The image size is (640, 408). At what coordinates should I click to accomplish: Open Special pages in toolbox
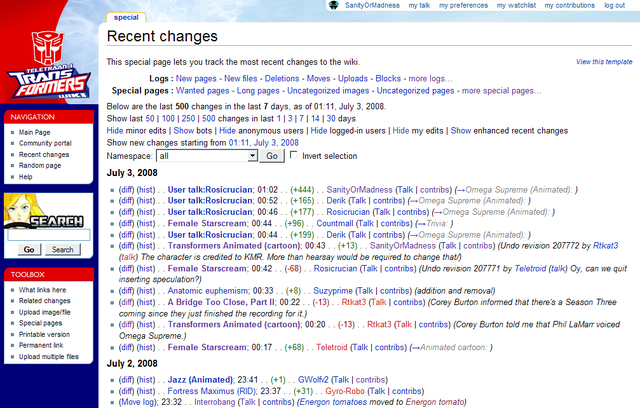point(40,323)
